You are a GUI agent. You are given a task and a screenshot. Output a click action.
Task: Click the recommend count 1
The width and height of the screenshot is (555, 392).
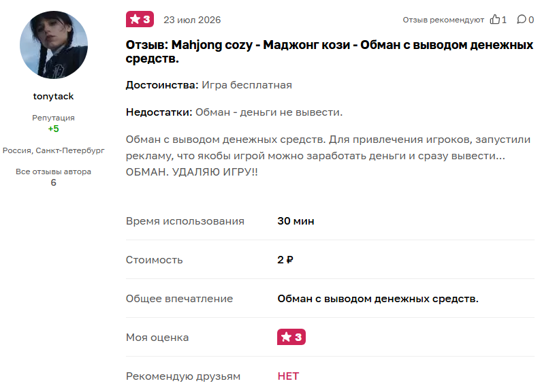[504, 20]
